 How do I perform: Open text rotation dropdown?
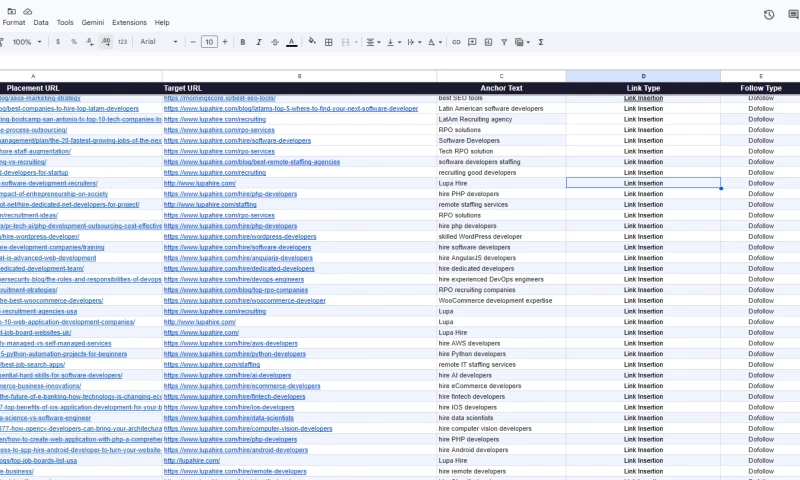coord(435,42)
